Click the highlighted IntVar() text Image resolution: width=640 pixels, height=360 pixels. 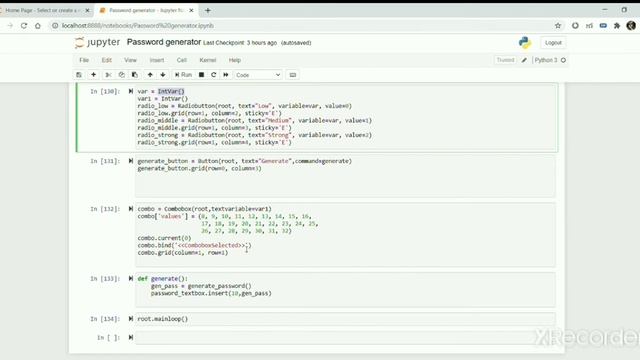pyautogui.click(x=171, y=91)
